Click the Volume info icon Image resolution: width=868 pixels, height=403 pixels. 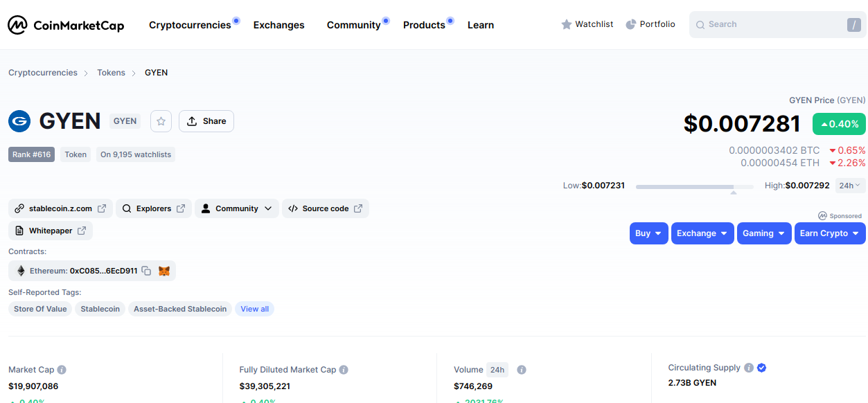522,370
